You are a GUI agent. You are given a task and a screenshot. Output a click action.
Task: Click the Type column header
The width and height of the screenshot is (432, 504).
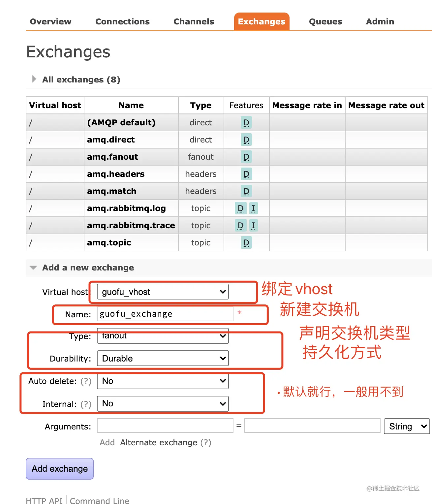(x=201, y=105)
